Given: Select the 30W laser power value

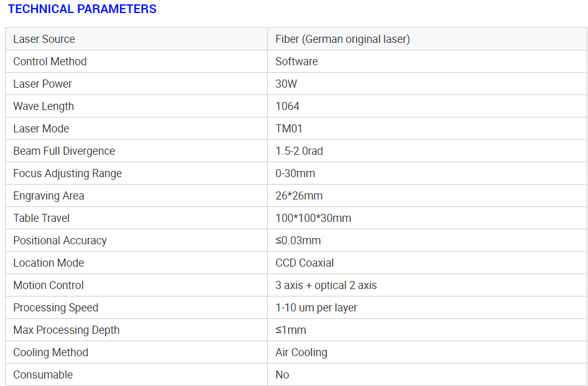Looking at the screenshot, I should point(287,84).
